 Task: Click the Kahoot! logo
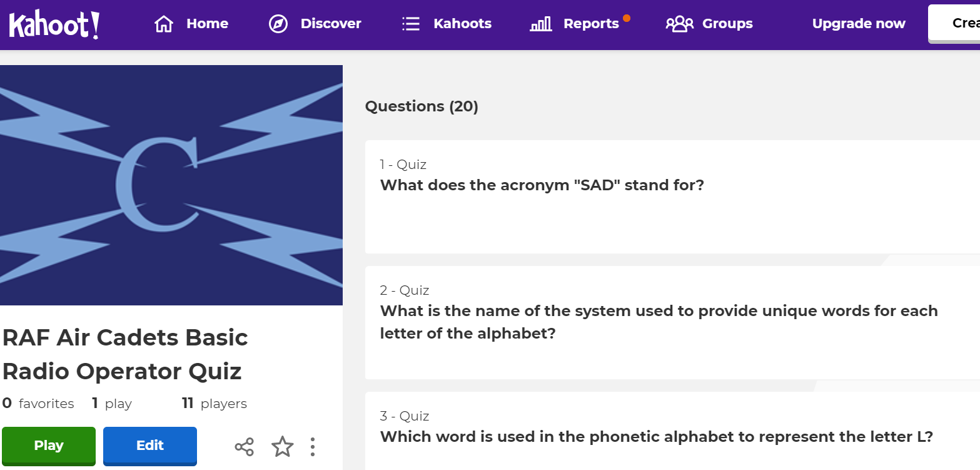(x=54, y=24)
